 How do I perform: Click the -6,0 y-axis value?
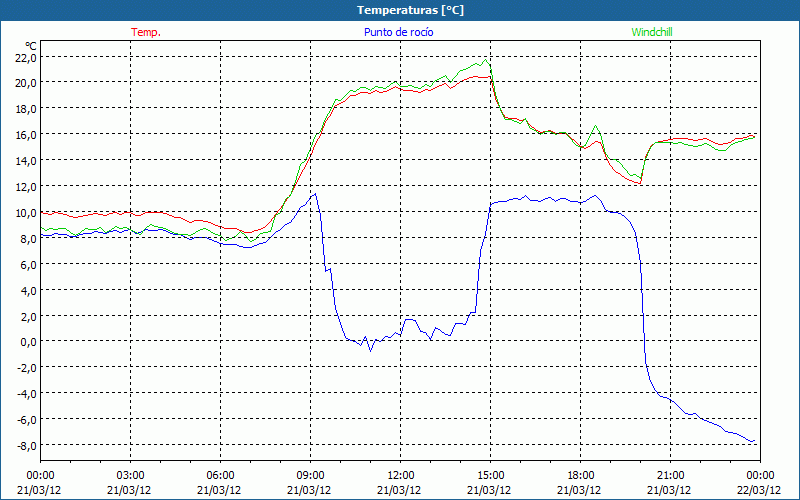pos(27,420)
